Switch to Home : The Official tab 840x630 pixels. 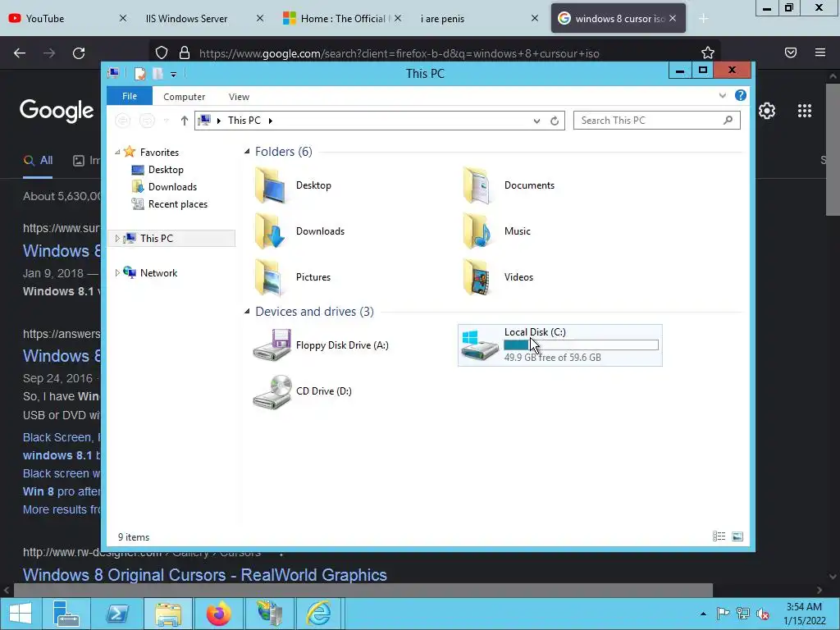point(343,18)
